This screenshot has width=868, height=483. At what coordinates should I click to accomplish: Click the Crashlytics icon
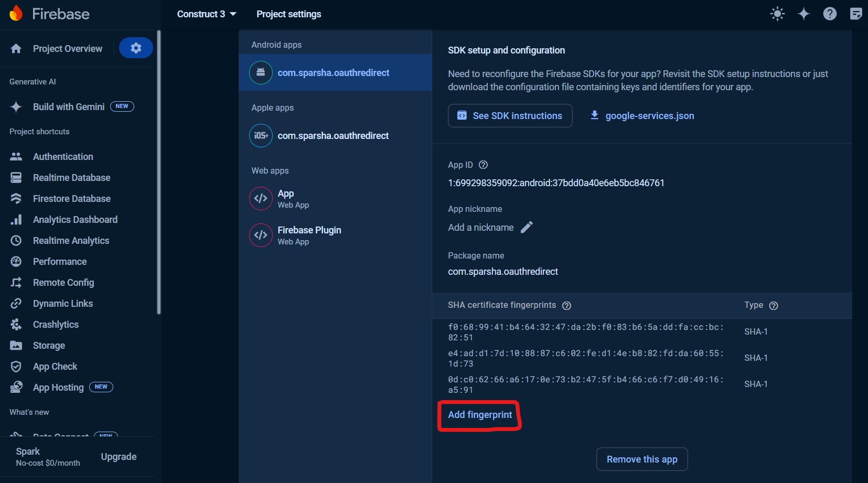coord(16,325)
